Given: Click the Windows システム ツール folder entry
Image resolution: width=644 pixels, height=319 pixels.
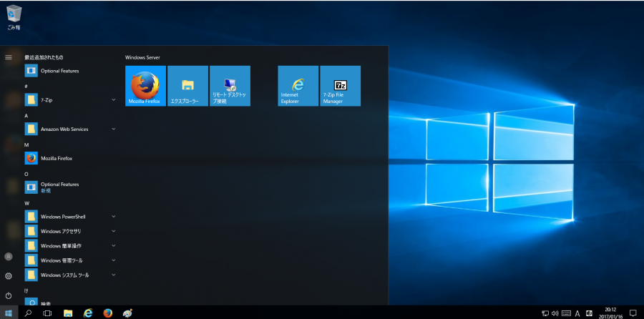Looking at the screenshot, I should 70,275.
